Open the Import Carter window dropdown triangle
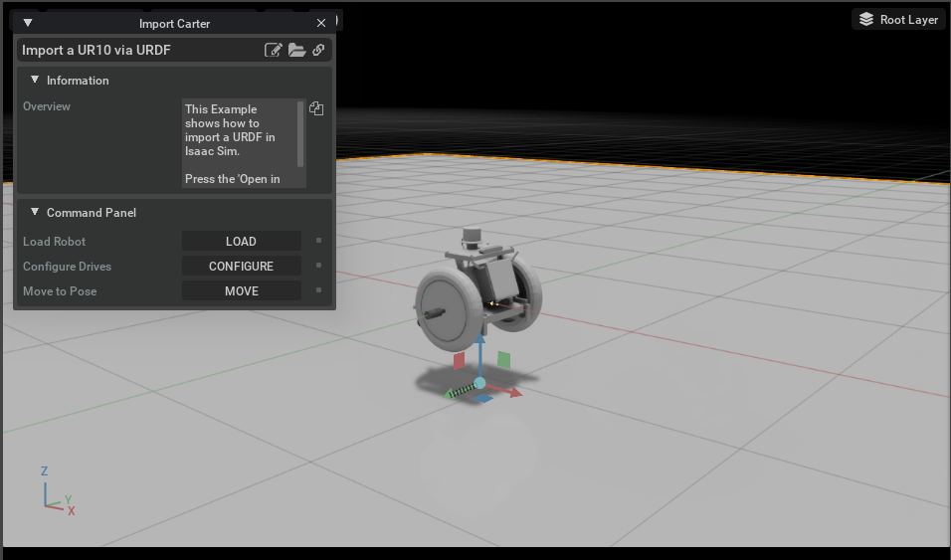 click(x=27, y=23)
